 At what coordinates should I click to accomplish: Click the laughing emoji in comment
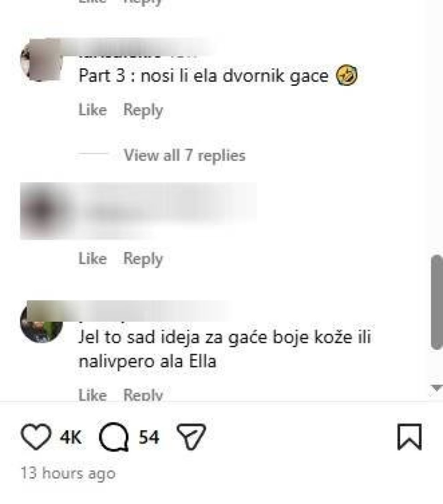click(347, 75)
